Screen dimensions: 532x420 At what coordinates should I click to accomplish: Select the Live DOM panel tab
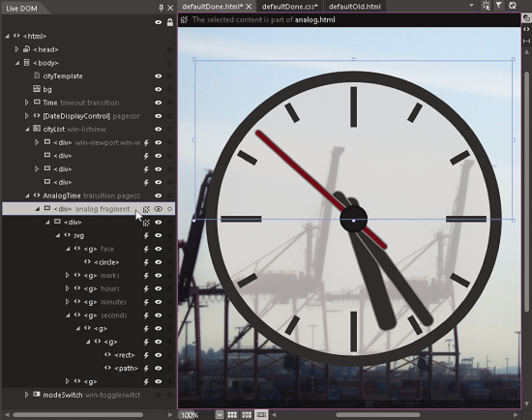(21, 9)
